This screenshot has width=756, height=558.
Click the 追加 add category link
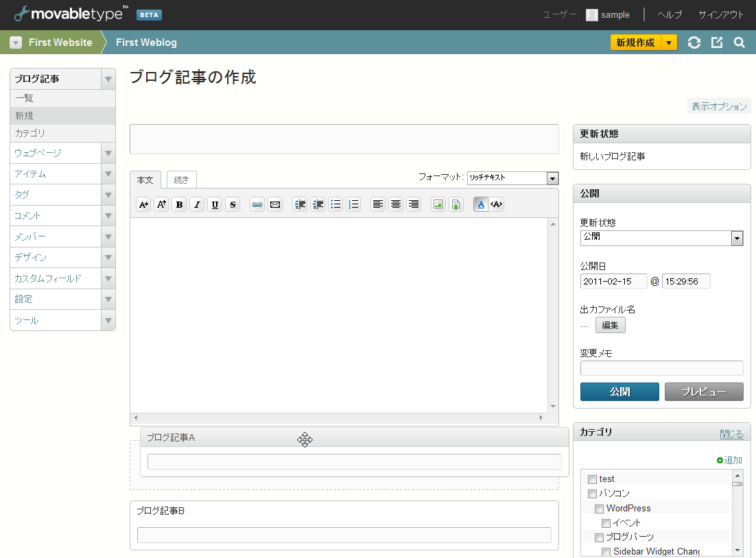[729, 460]
